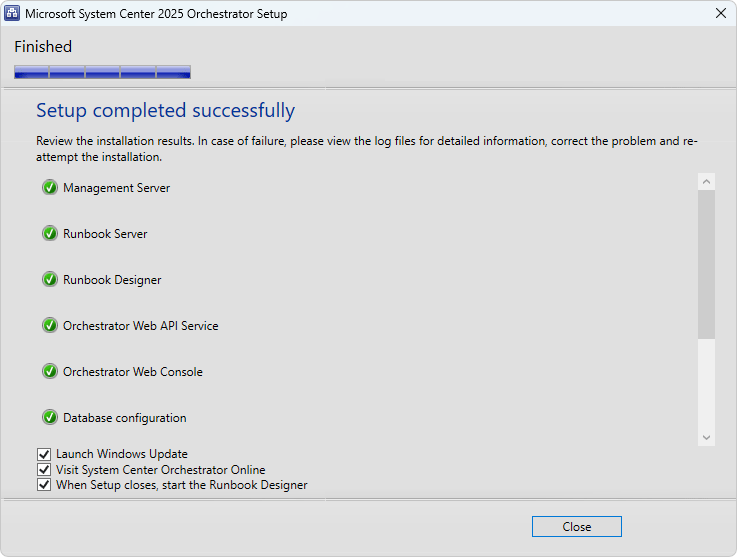Click the green check icon beside Orchestrator Web Console
Image resolution: width=737 pixels, height=557 pixels.
(x=50, y=371)
